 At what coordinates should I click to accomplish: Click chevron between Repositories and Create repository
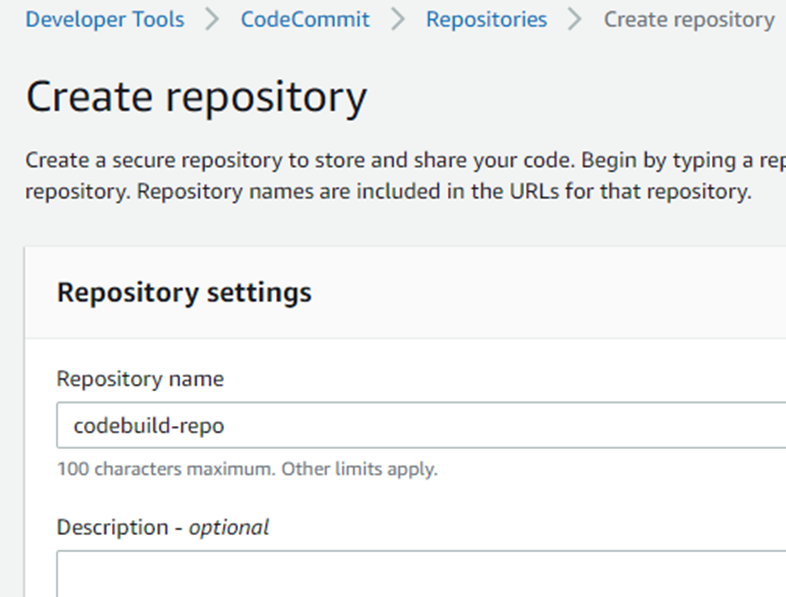tap(575, 20)
